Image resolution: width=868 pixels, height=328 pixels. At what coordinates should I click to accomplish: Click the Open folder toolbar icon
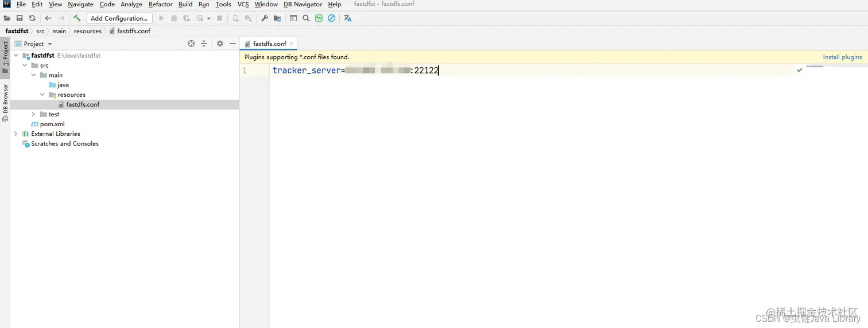point(7,18)
